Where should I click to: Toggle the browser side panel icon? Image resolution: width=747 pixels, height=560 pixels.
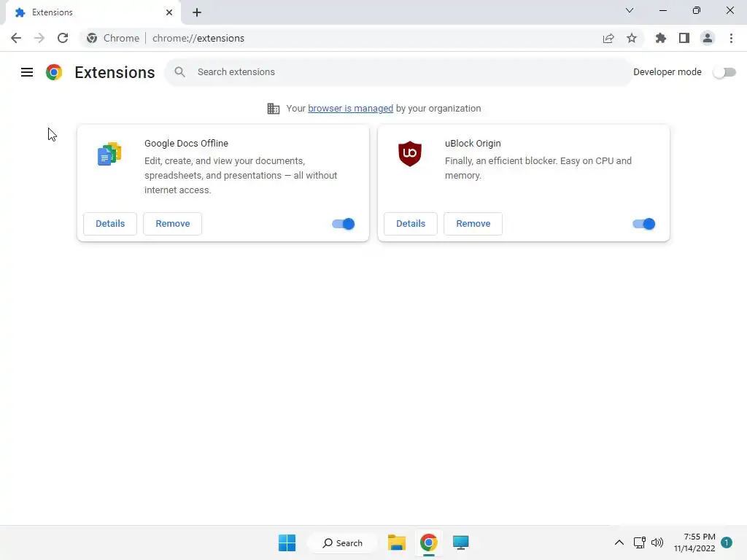(x=684, y=38)
